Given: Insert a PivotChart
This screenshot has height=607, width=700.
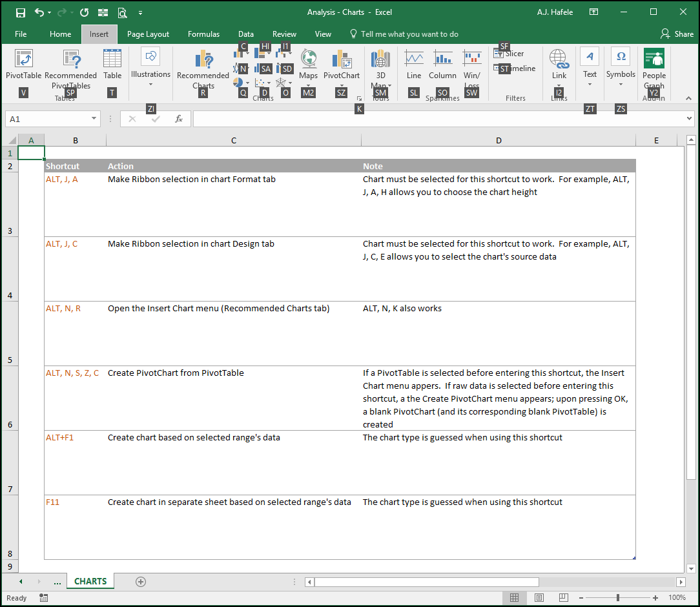Looking at the screenshot, I should pos(342,67).
